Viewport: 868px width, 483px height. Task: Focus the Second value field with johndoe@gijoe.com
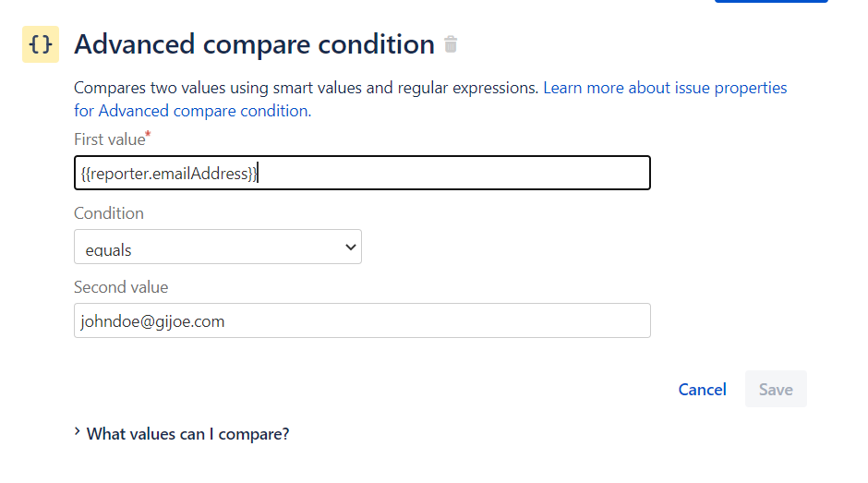(362, 320)
